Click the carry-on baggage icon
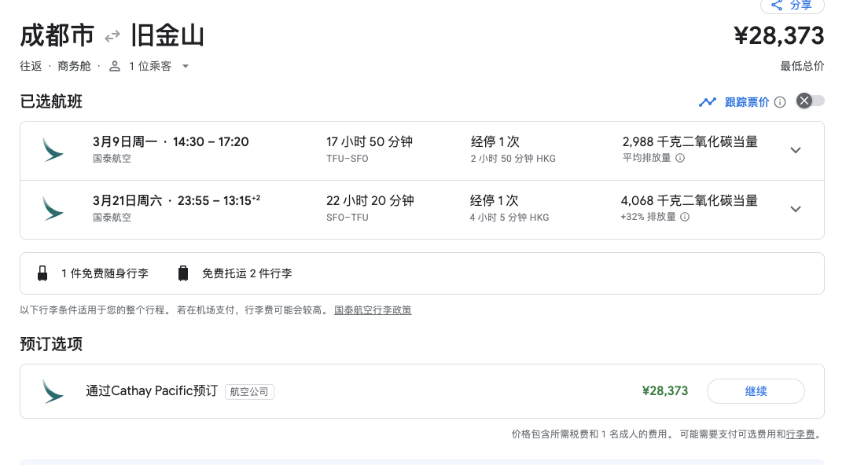Viewport: 868px width, 465px height. (42, 273)
